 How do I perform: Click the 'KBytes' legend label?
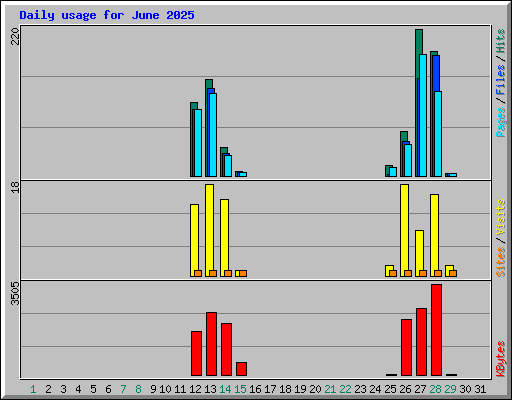click(x=500, y=359)
